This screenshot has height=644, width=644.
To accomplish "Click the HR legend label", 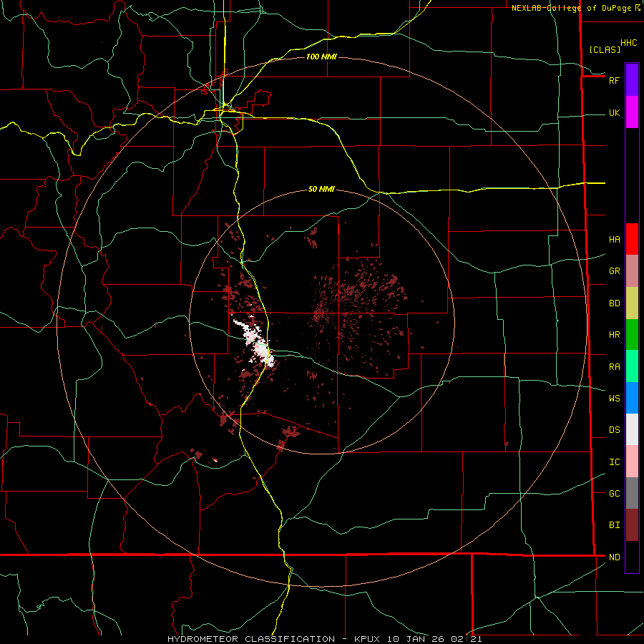I will click(x=614, y=335).
